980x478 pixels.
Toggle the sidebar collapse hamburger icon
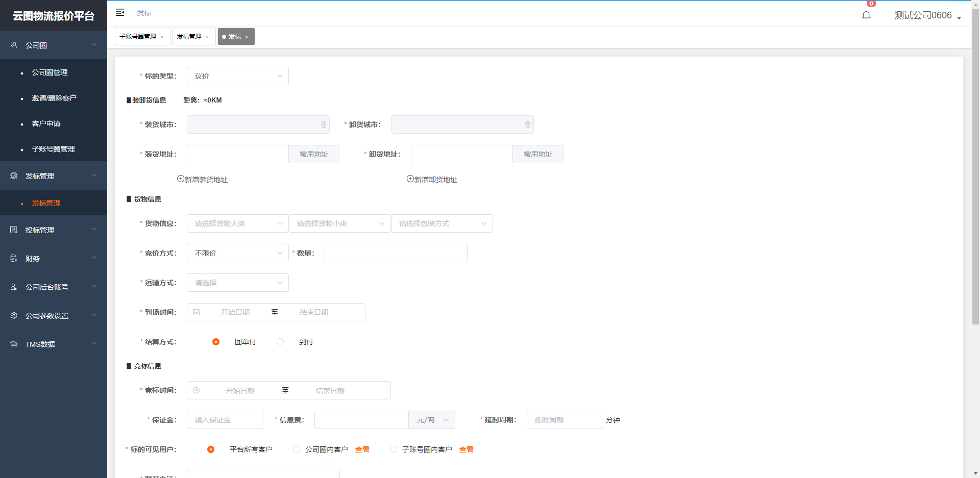tap(120, 12)
